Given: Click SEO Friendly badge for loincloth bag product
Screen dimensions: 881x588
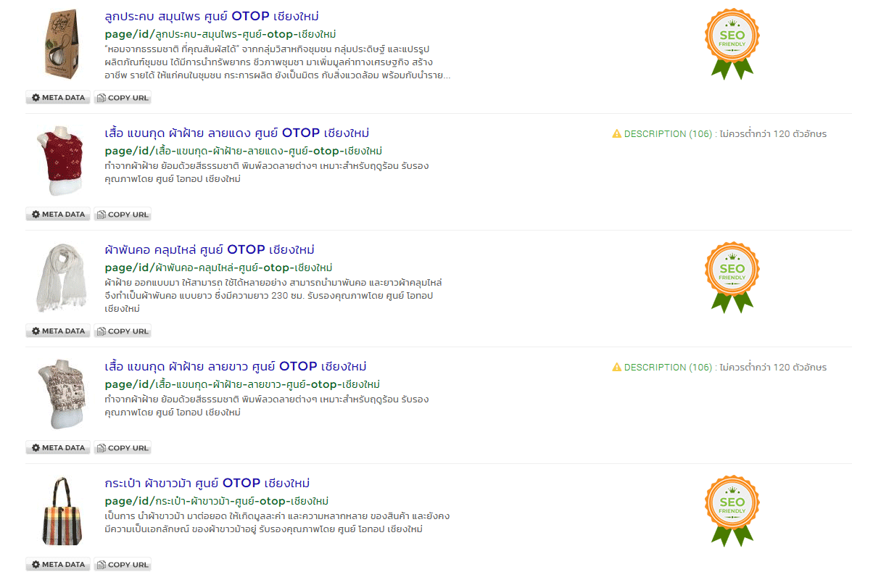Looking at the screenshot, I should click(x=732, y=510).
